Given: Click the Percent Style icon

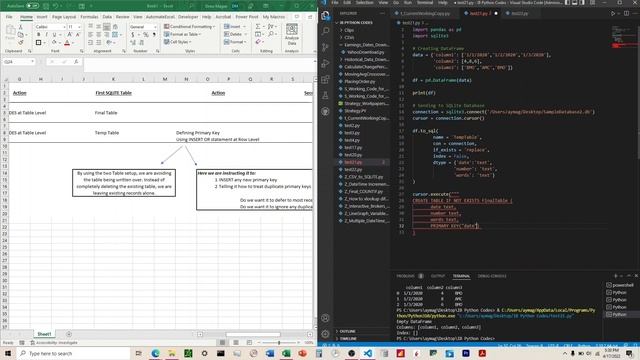Looking at the screenshot, I should tap(146, 35).
